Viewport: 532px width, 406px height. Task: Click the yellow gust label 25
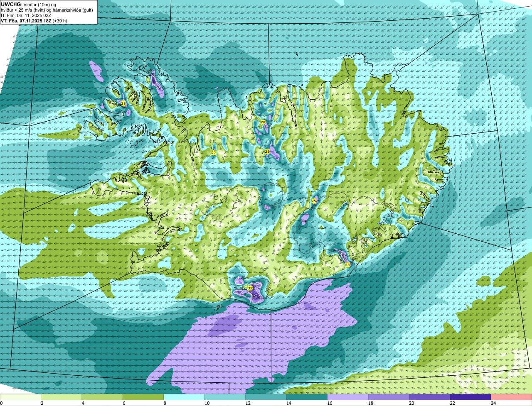314,201
